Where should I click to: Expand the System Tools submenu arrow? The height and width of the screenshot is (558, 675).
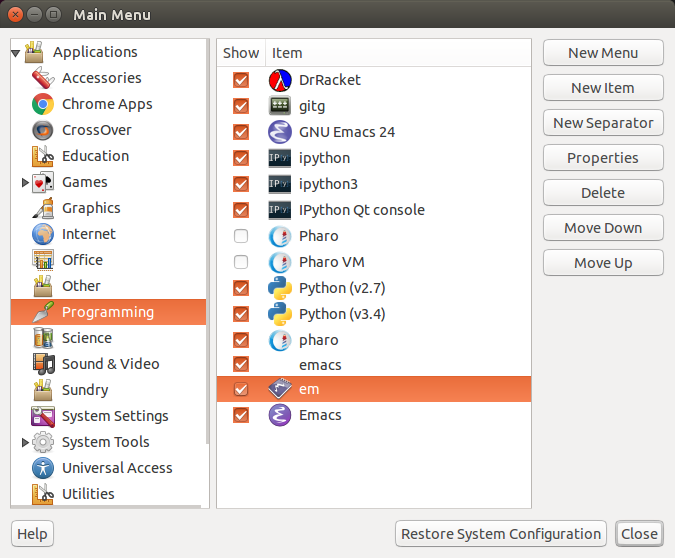(x=25, y=442)
